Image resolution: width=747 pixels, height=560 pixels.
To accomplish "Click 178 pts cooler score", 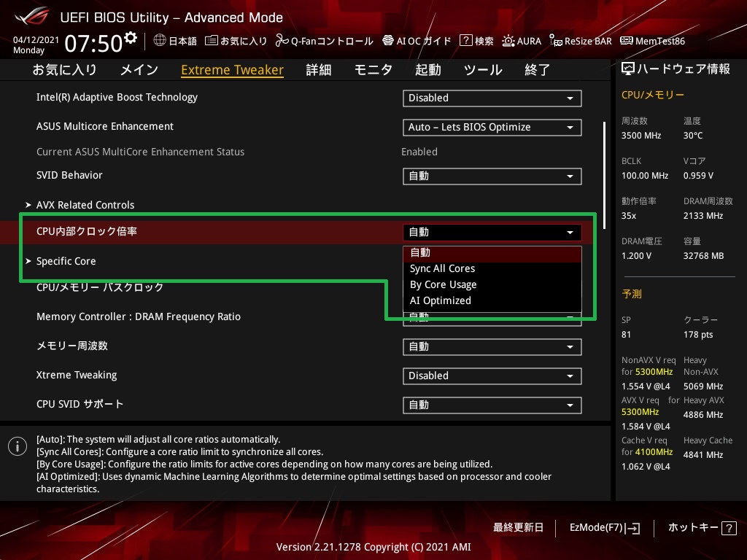I will pyautogui.click(x=698, y=335).
